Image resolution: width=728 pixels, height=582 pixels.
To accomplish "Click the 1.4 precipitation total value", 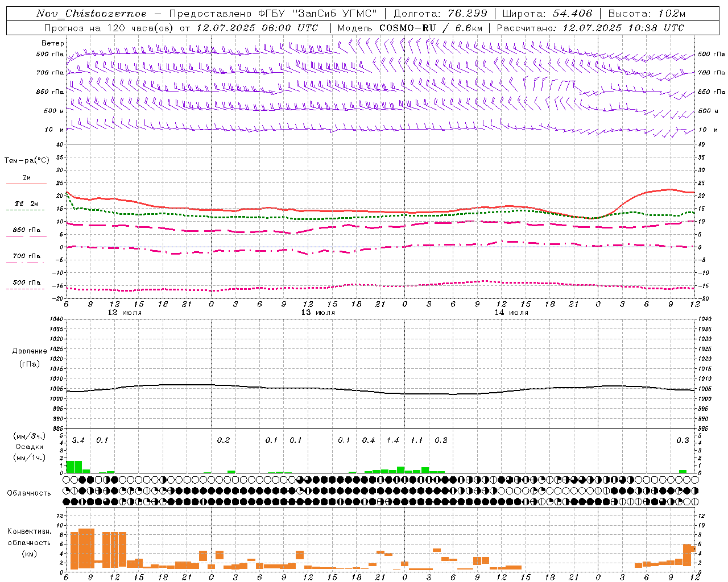I will [392, 440].
